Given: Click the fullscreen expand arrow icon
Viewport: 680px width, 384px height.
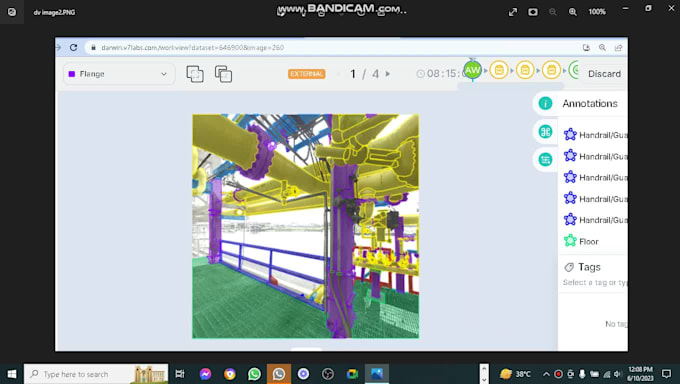Looking at the screenshot, I should (513, 12).
